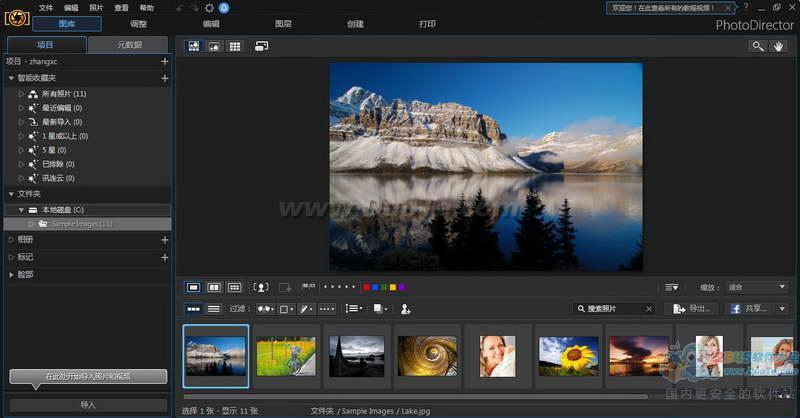
Task: Collapse the 本地磁盘 (C:) node
Action: (21, 210)
